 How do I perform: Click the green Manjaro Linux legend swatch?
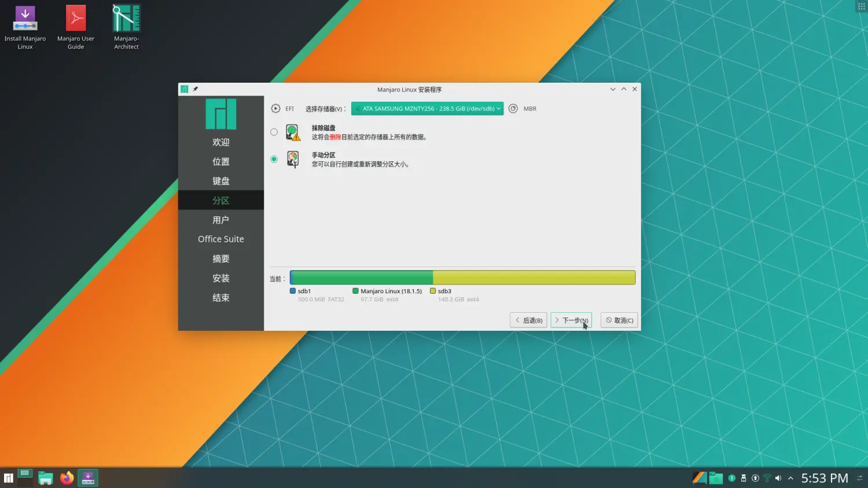coord(356,291)
